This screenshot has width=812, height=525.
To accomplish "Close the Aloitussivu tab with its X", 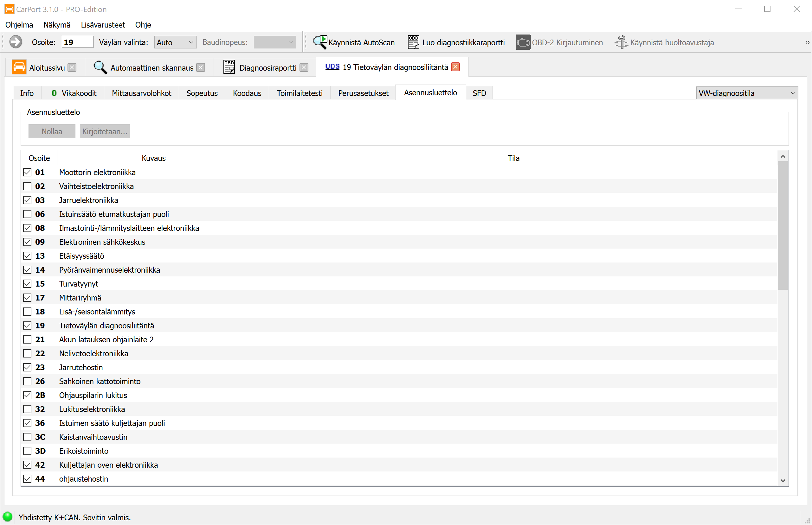I will coord(72,67).
